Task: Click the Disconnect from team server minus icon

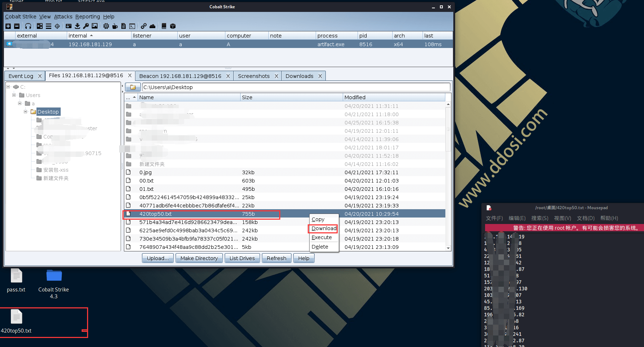Action: pos(17,26)
